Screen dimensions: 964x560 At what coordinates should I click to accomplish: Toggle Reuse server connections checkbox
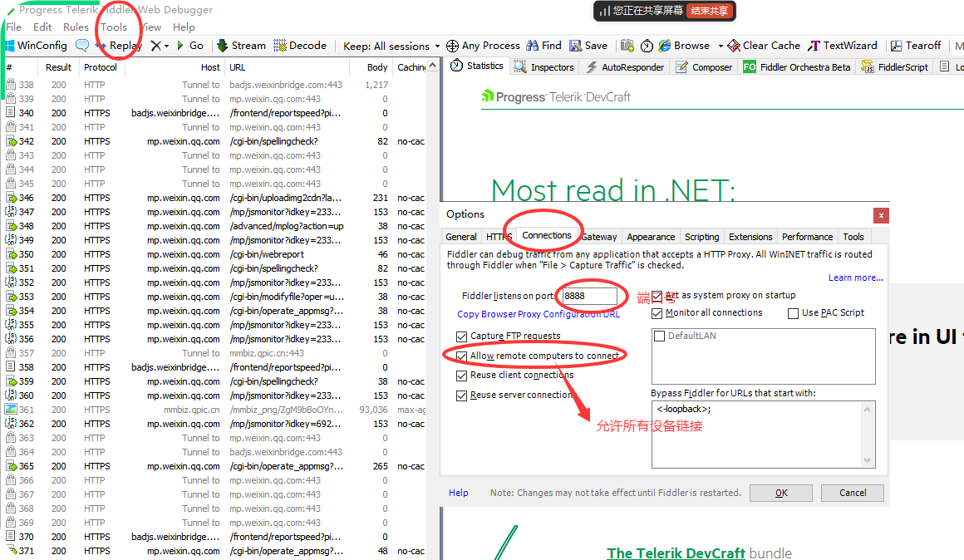(462, 395)
